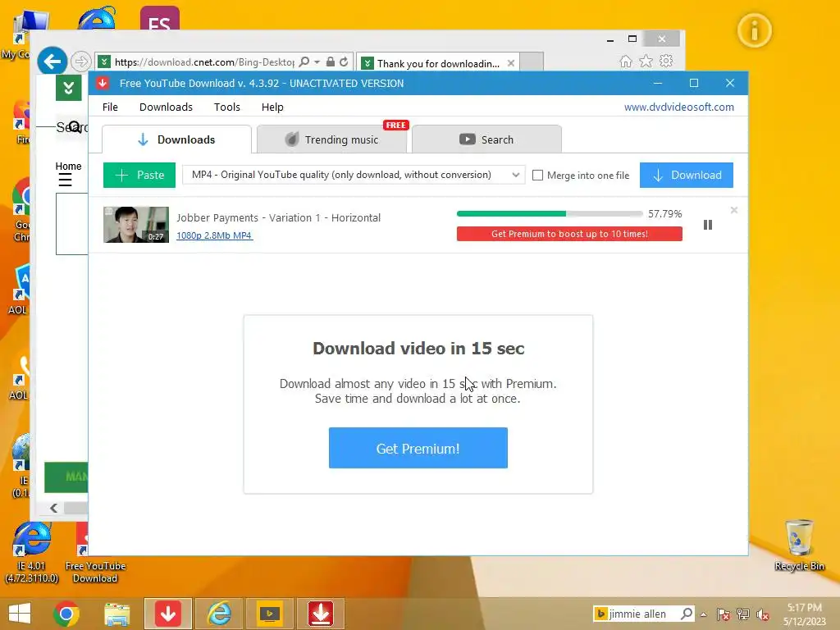The image size is (840, 630).
Task: Open the IE settings gear icon
Action: pos(666,61)
